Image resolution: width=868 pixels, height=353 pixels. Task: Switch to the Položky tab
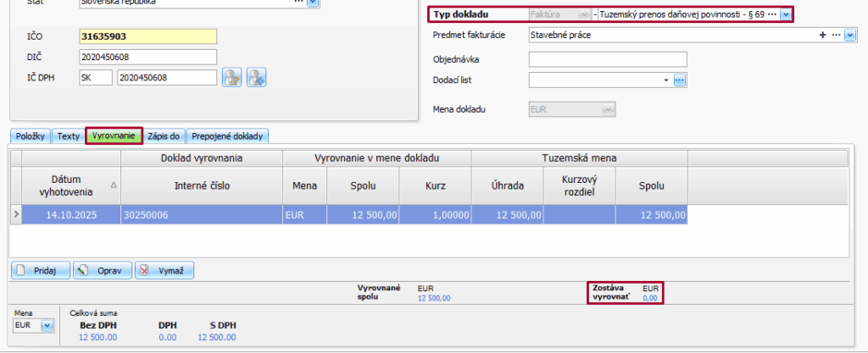[31, 135]
